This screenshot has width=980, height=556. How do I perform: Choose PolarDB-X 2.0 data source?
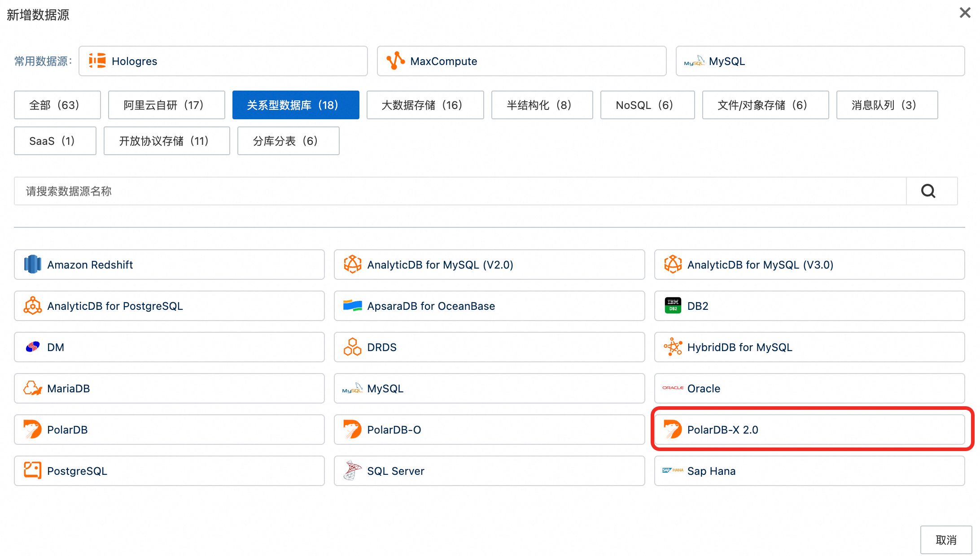pyautogui.click(x=809, y=430)
